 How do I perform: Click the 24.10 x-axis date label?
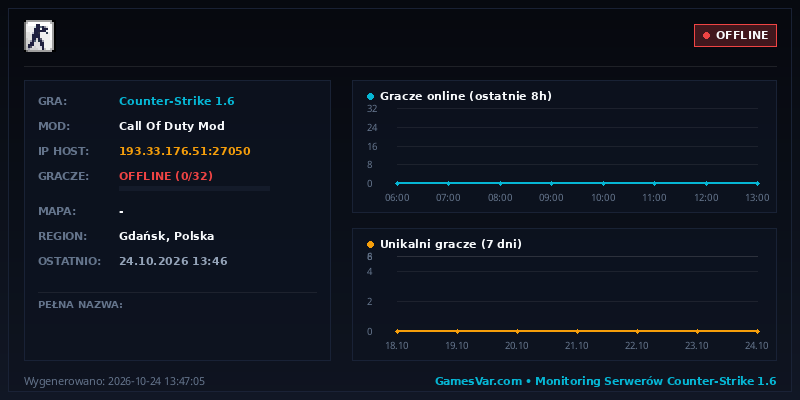tap(757, 345)
